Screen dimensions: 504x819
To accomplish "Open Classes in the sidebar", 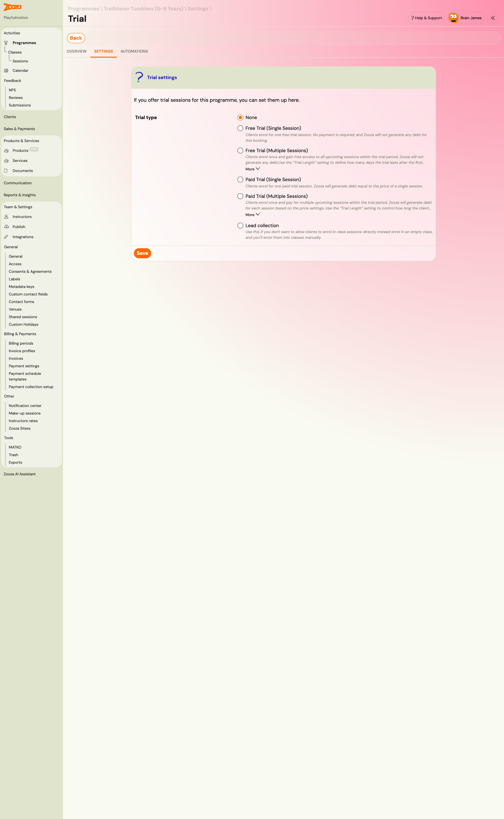I will click(15, 52).
